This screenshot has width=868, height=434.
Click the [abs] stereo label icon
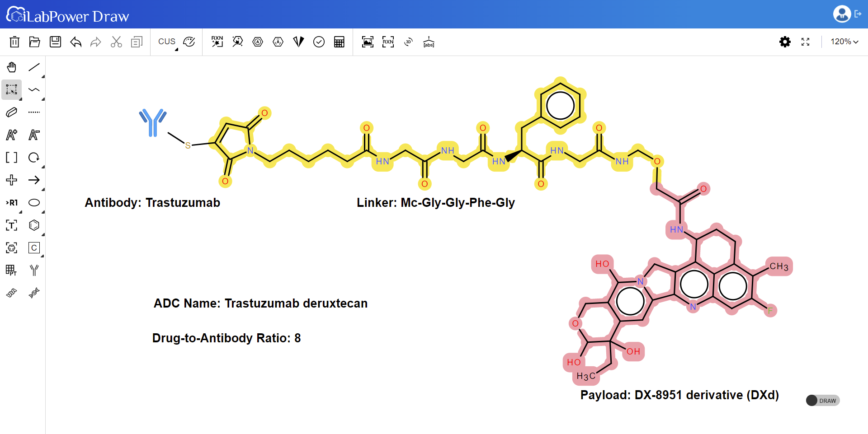pyautogui.click(x=429, y=42)
